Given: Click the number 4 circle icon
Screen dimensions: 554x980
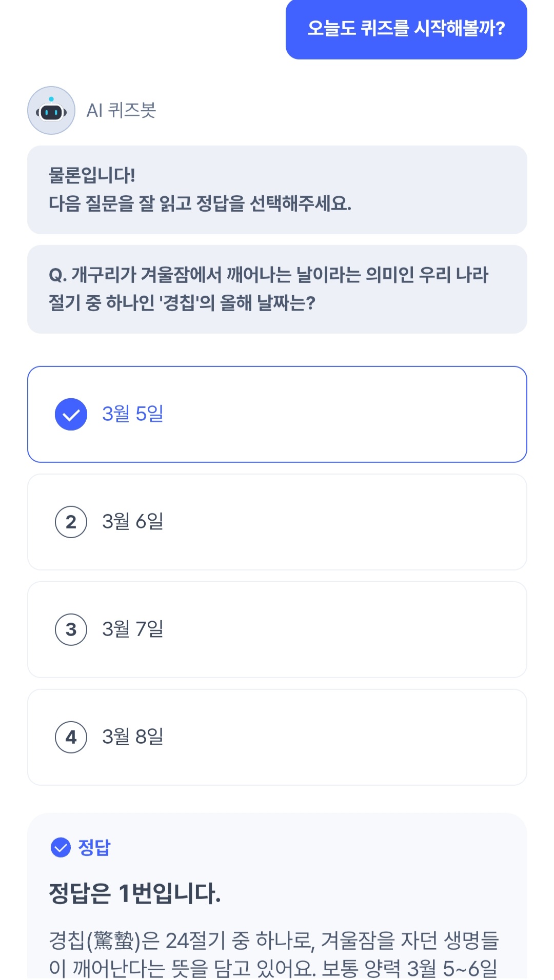Looking at the screenshot, I should tap(71, 737).
